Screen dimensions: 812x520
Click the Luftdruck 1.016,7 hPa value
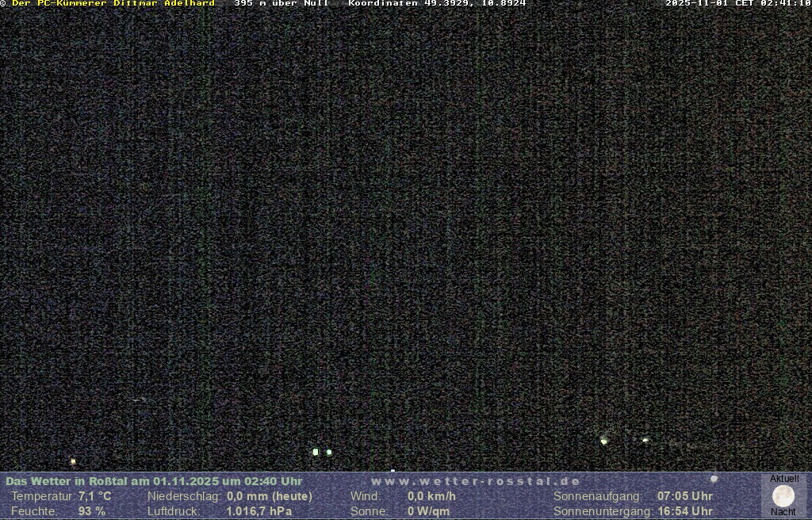point(259,511)
